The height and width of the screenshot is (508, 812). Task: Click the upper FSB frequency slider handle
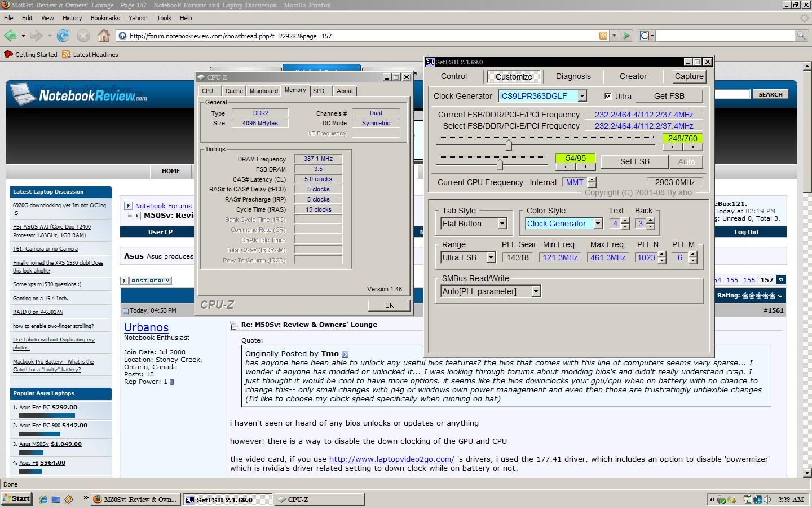point(509,145)
